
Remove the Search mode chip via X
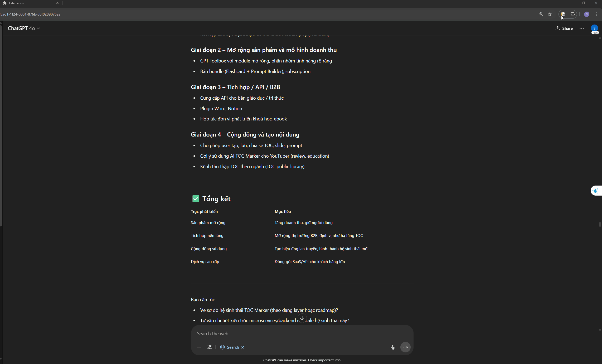(x=243, y=347)
